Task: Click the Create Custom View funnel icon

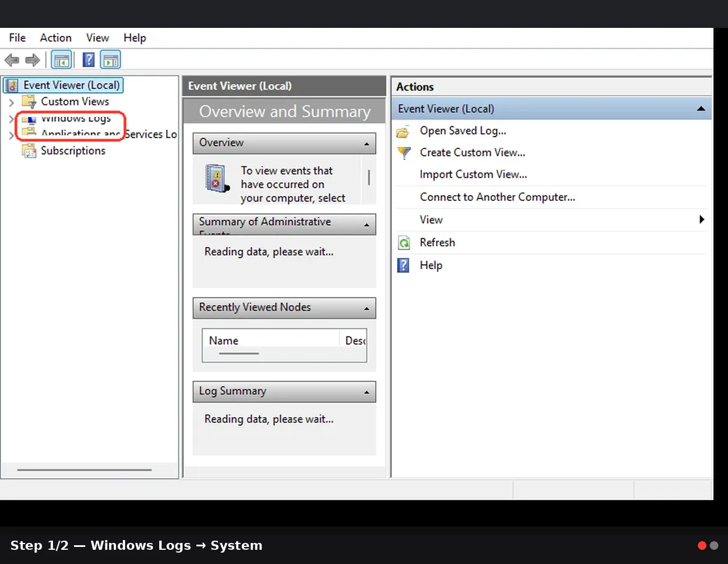Action: point(404,153)
